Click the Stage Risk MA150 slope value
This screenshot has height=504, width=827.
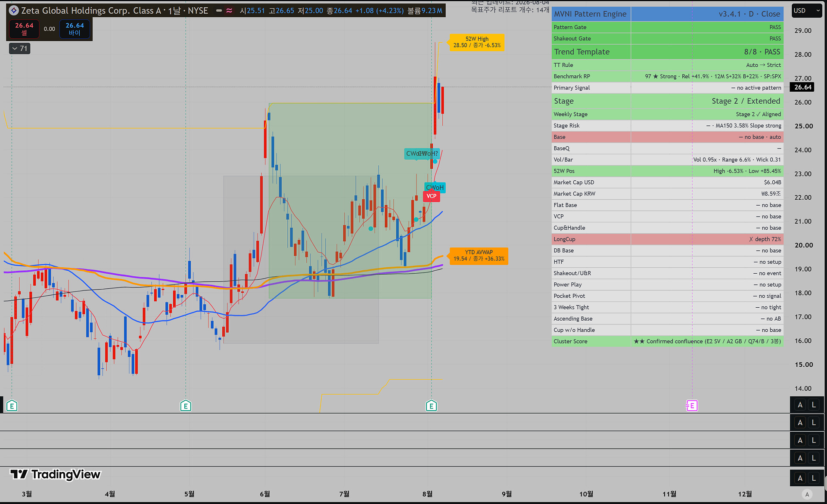[x=744, y=126]
